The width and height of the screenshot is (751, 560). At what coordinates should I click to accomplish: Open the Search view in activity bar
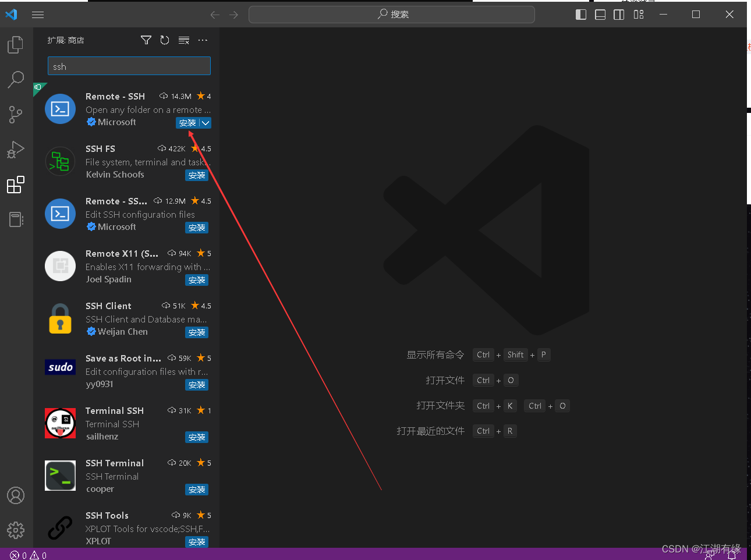(x=16, y=80)
